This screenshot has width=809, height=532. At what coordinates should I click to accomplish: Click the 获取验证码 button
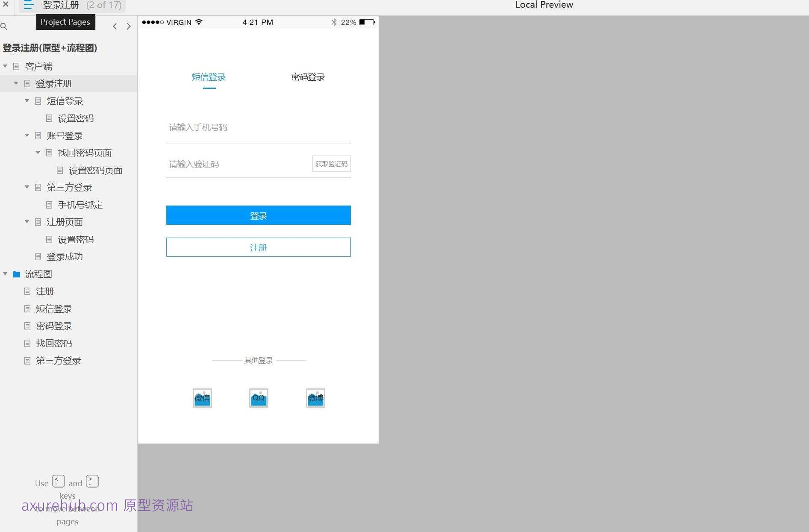(332, 164)
